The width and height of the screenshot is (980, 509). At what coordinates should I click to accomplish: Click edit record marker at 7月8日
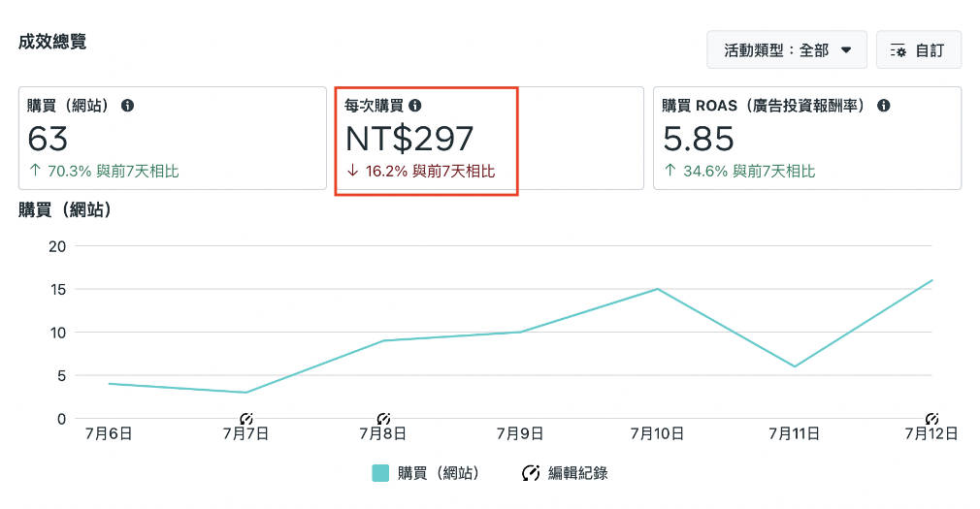(383, 419)
